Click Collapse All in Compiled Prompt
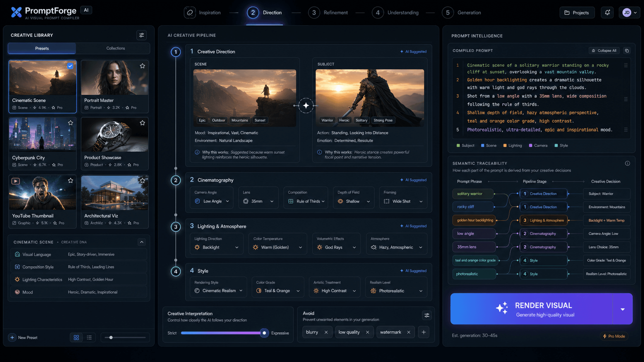644x362 pixels. tap(604, 51)
